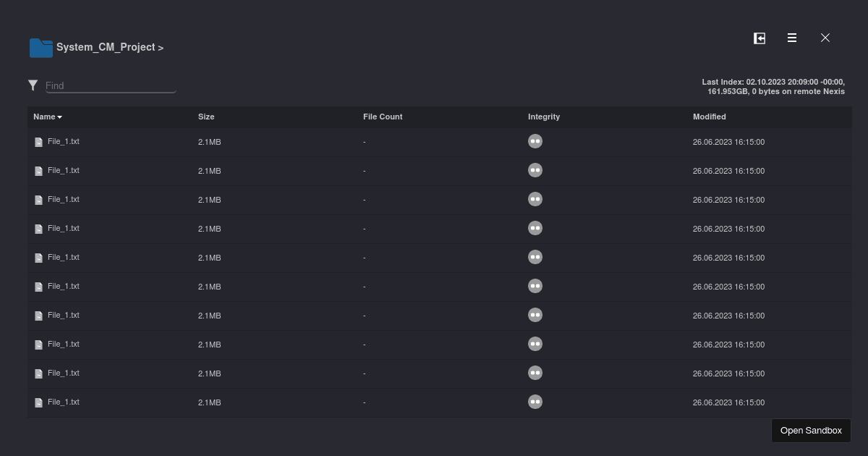868x456 pixels.
Task: Sort by the Size column header
Action: [206, 117]
